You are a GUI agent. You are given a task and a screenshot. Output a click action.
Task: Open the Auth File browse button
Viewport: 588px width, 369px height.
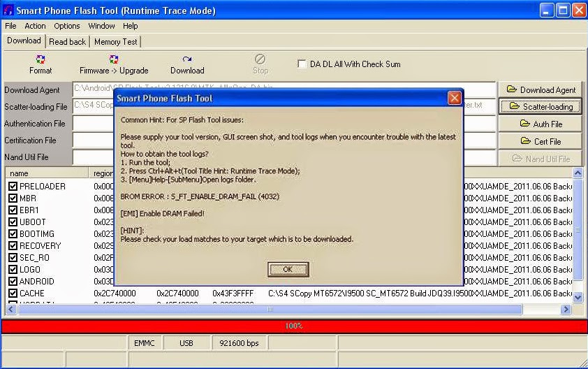pos(541,124)
